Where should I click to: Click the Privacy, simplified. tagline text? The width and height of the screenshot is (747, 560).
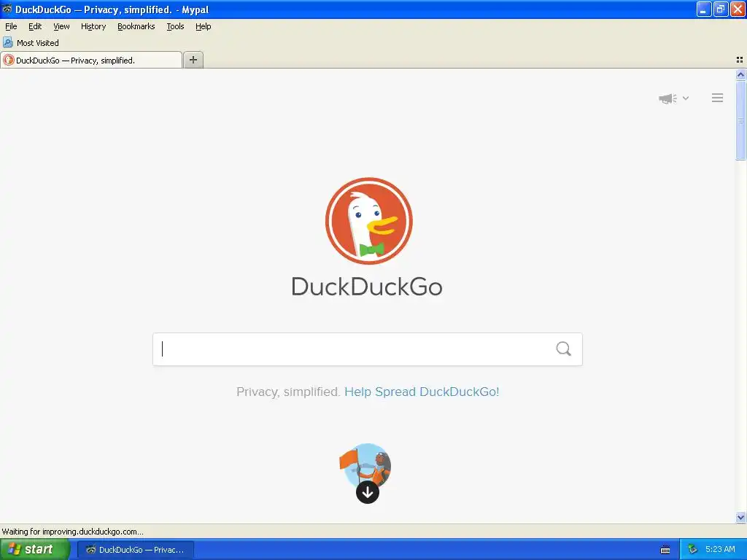[x=288, y=392]
